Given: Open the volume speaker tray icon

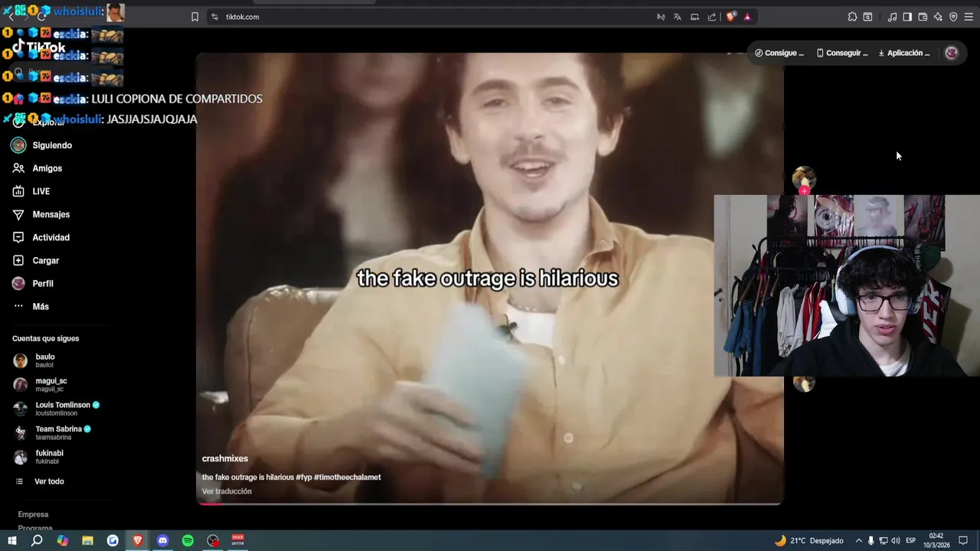Looking at the screenshot, I should [896, 540].
